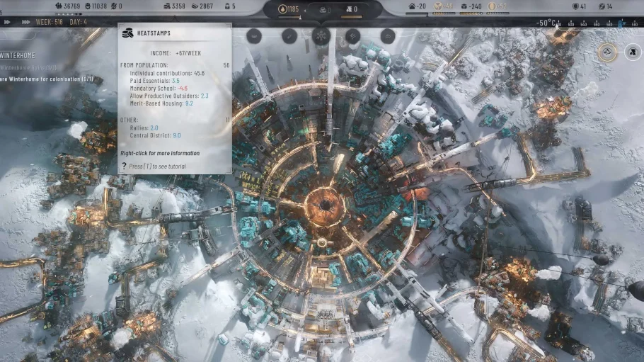Click the -50°C temperature readout
644x362 pixels.
[546, 23]
